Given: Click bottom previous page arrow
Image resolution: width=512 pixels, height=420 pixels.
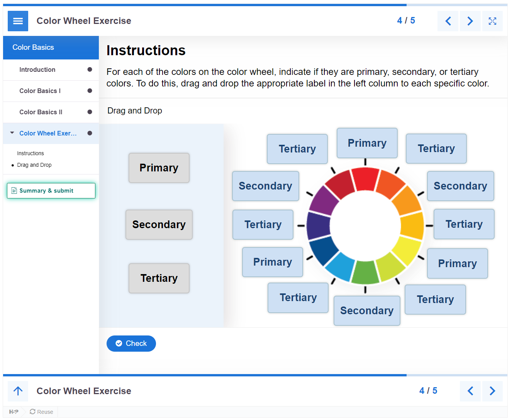Looking at the screenshot, I should (x=470, y=391).
